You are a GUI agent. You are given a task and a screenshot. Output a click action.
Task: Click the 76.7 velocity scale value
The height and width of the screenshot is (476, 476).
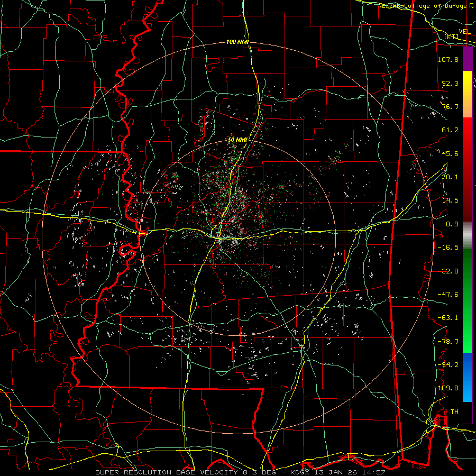(450, 106)
